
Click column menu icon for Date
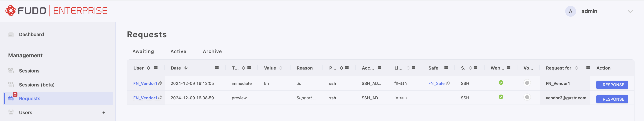217,68
